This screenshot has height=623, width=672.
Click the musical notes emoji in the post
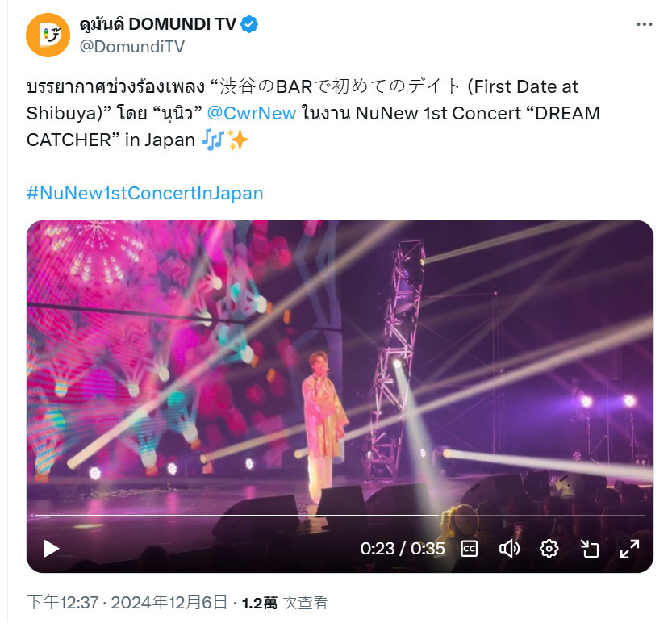(213, 140)
